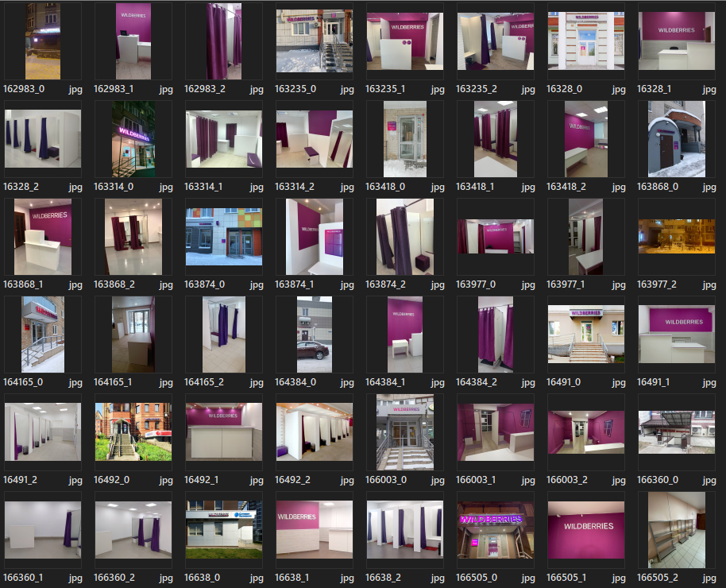This screenshot has width=726, height=588.
Task: Click the 166360_0 thumbnail
Action: [x=677, y=432]
